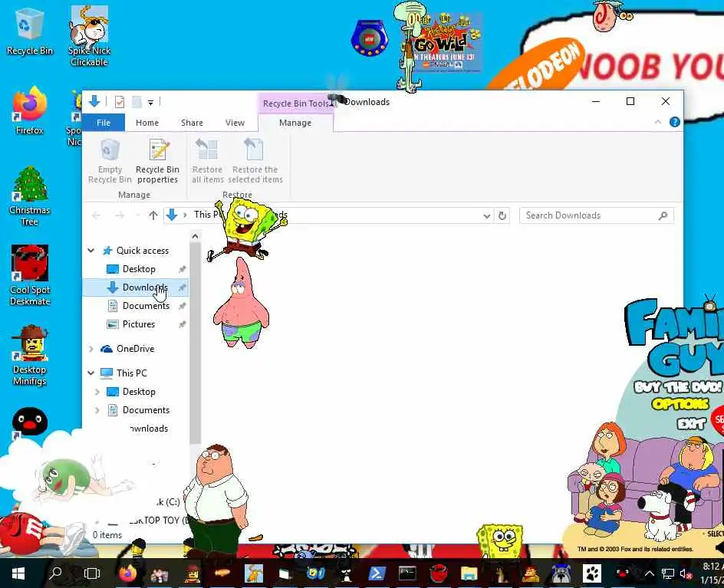Expand the OneDrive tree node
Viewport: 724px width, 588px height.
point(91,349)
